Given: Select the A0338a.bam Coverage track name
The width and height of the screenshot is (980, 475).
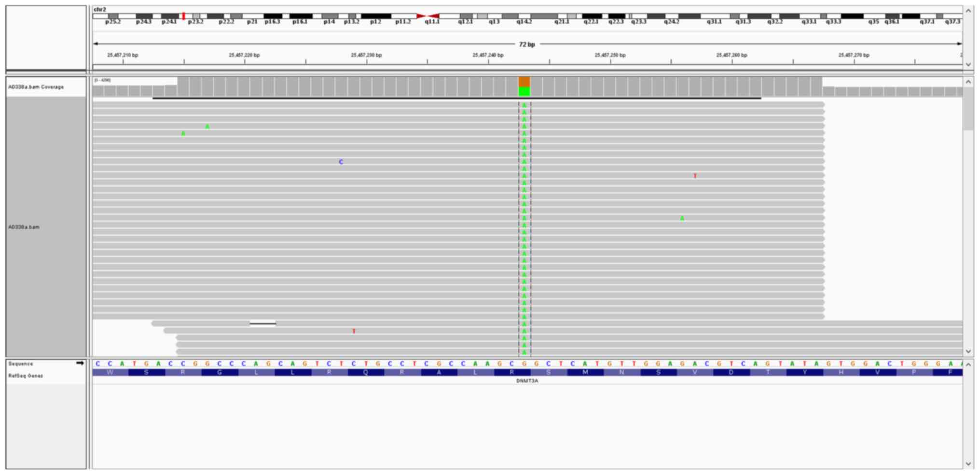Looking at the screenshot, I should pyautogui.click(x=36, y=87).
